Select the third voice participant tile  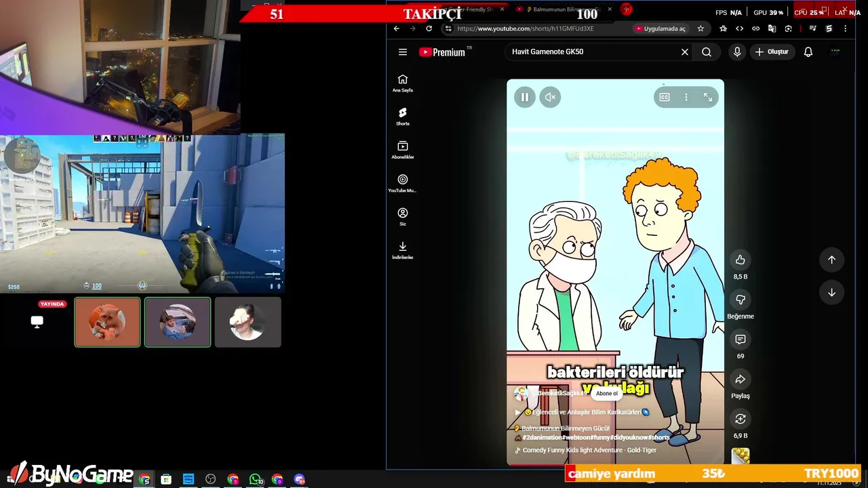click(x=248, y=323)
